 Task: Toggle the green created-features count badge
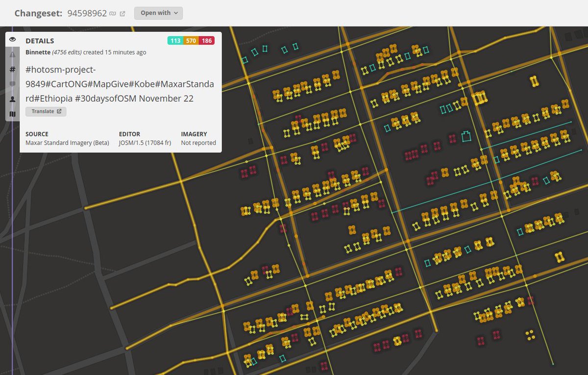(175, 41)
